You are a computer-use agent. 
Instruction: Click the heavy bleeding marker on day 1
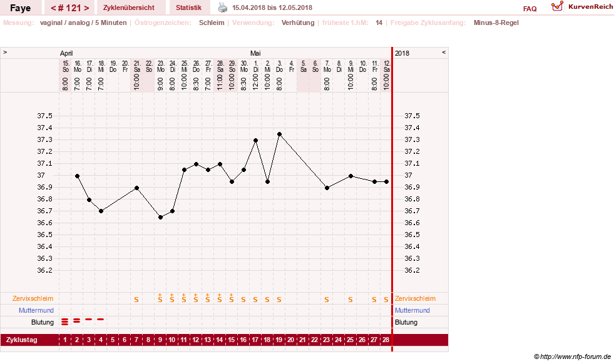point(65,321)
